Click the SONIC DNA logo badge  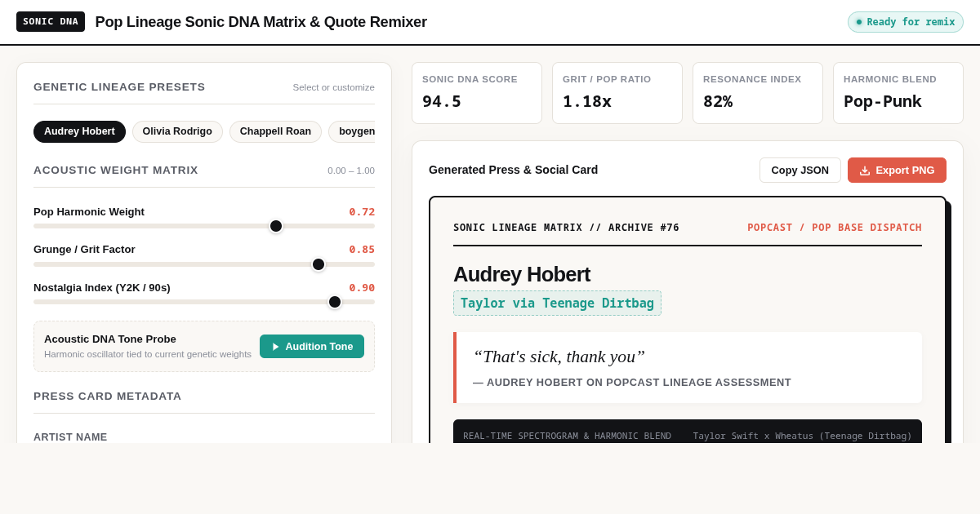[51, 22]
